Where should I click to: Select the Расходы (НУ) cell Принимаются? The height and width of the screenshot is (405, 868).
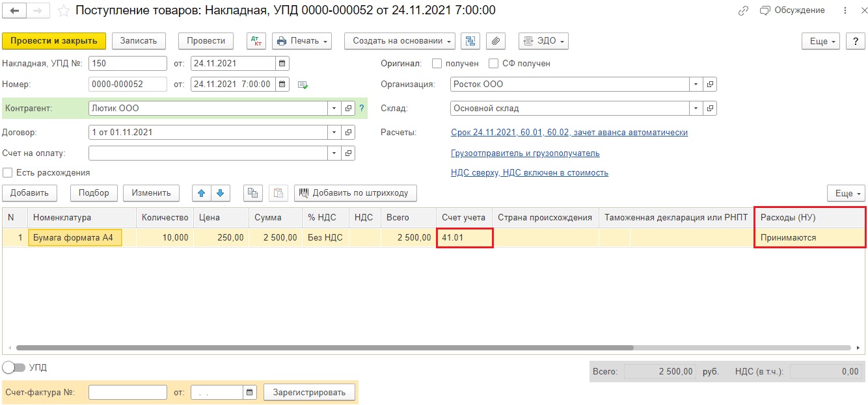tap(810, 238)
